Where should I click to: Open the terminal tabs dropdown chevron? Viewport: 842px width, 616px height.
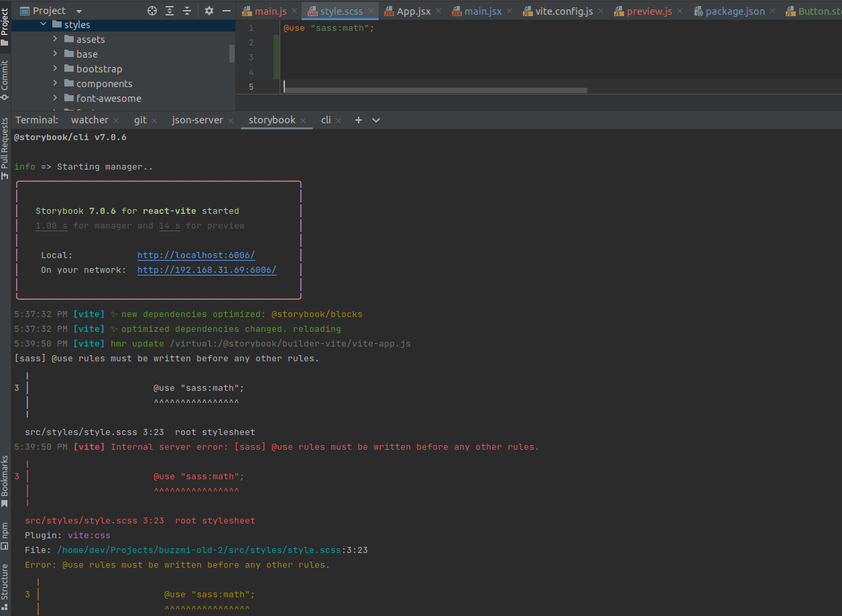(x=376, y=120)
